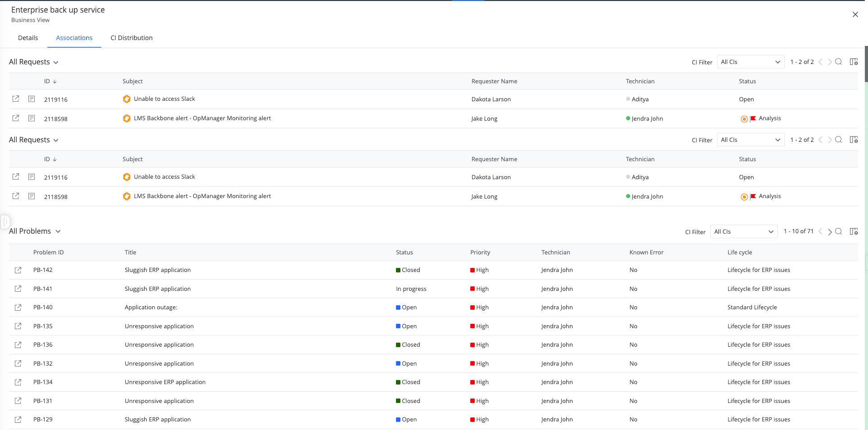Viewport: 868px width, 430px height.
Task: Switch to the Details tab
Action: click(27, 38)
